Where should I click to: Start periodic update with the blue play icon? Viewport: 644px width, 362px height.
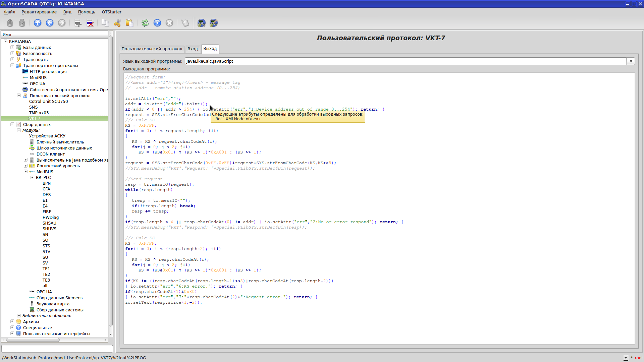click(157, 23)
